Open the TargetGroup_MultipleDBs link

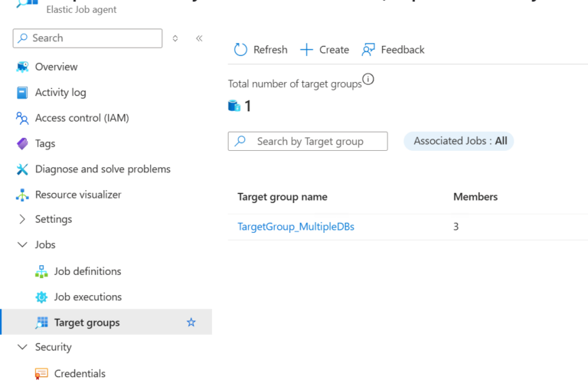tap(296, 227)
